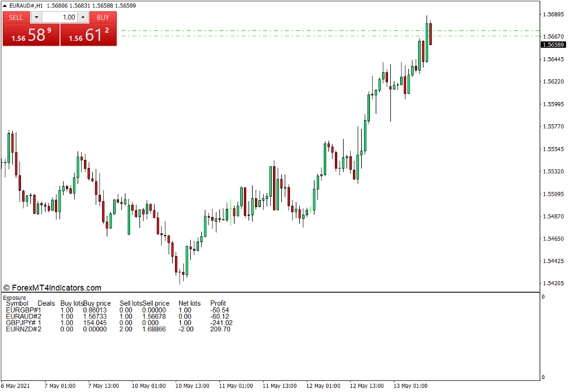
Task: Open the ForexMT4Indicators.com watermark link
Action: coord(55,288)
